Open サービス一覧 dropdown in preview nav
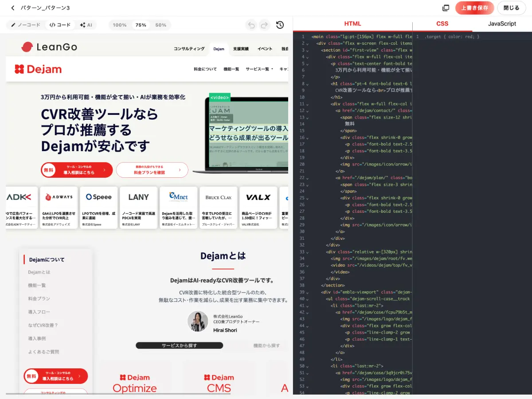 pyautogui.click(x=259, y=69)
